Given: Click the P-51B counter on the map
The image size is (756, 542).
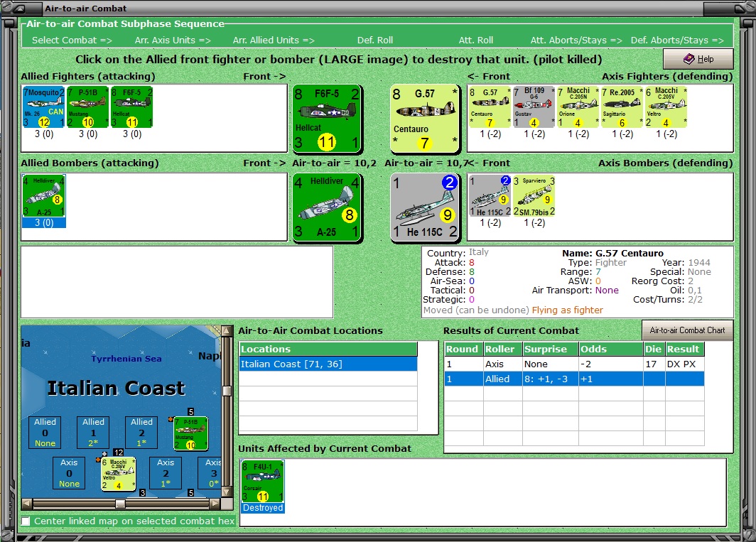Looking at the screenshot, I should pos(191,433).
